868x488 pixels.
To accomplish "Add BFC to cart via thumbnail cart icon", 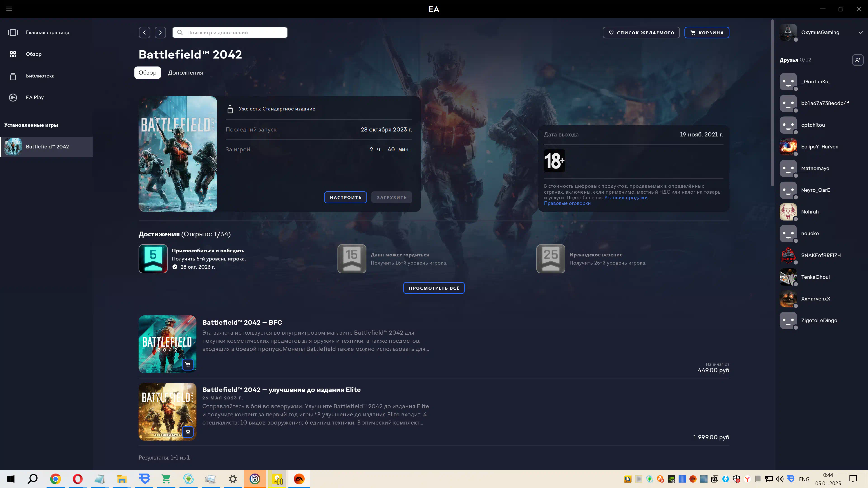I will tap(188, 364).
